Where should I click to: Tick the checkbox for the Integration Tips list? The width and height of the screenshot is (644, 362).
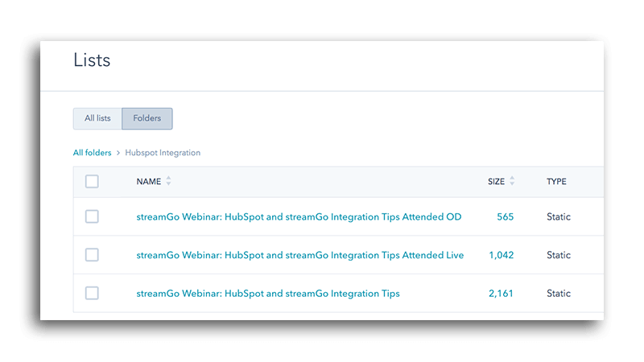(92, 294)
